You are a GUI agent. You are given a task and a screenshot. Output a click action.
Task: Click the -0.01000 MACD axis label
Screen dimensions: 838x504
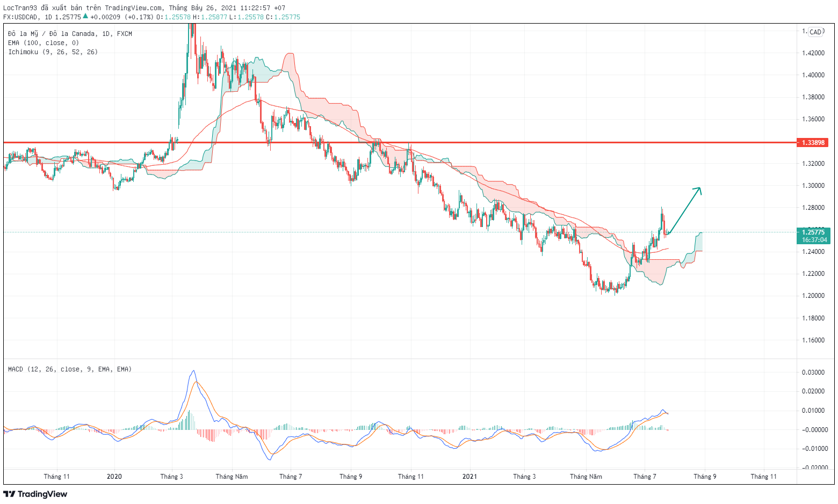[x=813, y=449]
